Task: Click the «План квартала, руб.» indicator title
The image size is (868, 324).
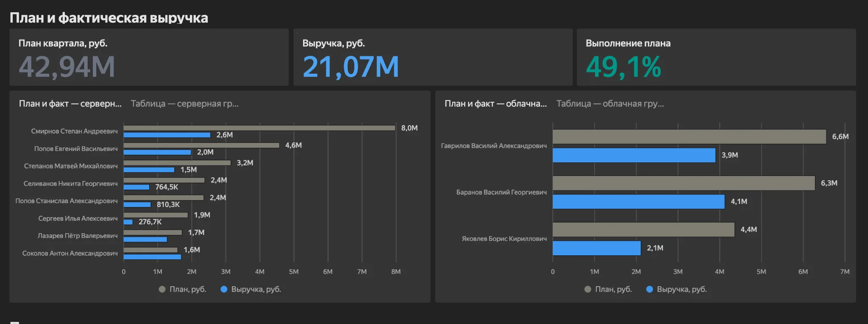Action: [x=63, y=43]
